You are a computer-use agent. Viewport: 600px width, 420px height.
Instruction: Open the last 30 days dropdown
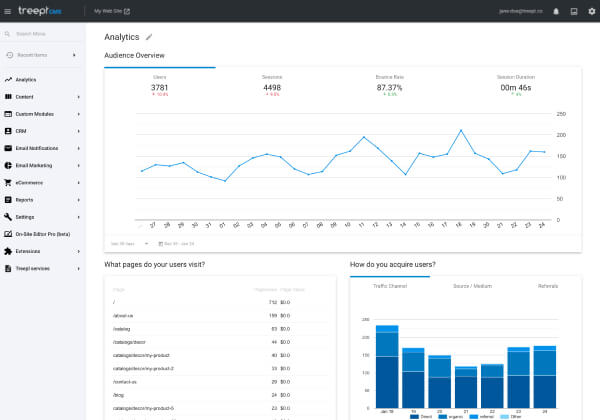(129, 244)
